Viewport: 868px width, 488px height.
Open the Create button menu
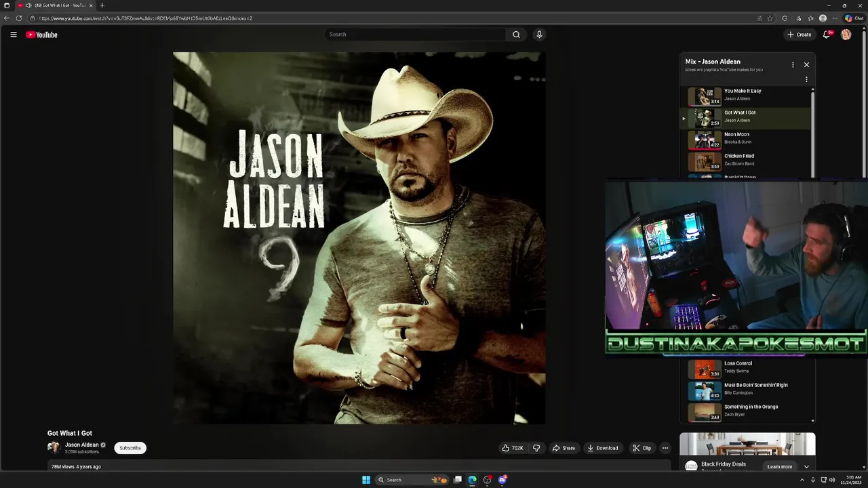[x=800, y=35]
